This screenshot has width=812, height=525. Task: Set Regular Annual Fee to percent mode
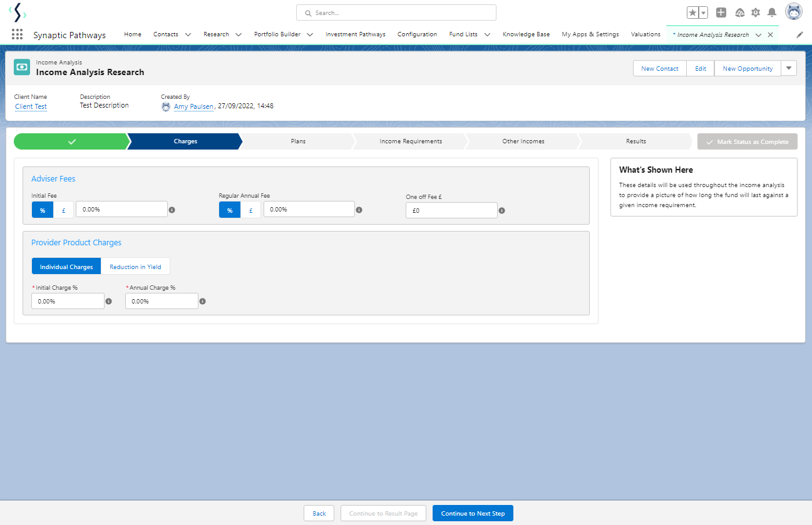click(x=230, y=210)
